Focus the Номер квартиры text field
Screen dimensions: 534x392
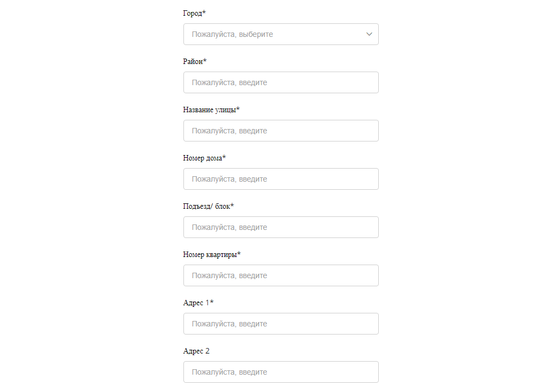pos(281,275)
